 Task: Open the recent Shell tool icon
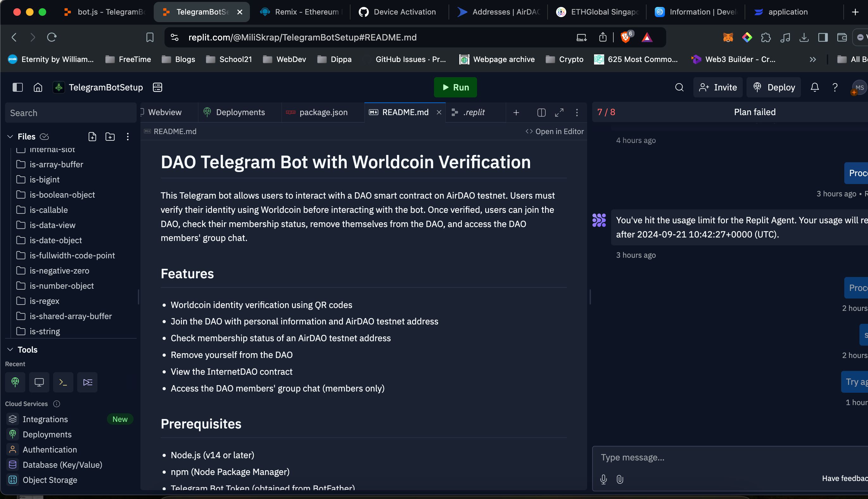coord(63,382)
